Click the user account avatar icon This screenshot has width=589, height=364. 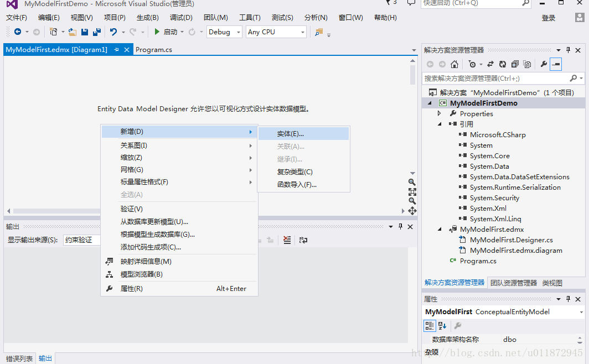pyautogui.click(x=580, y=17)
